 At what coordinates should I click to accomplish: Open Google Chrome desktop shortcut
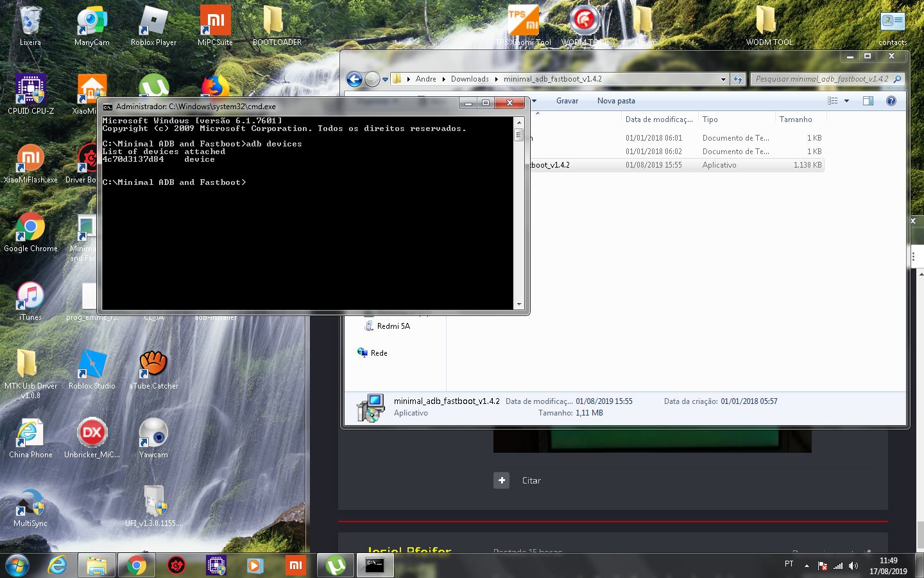pos(30,232)
